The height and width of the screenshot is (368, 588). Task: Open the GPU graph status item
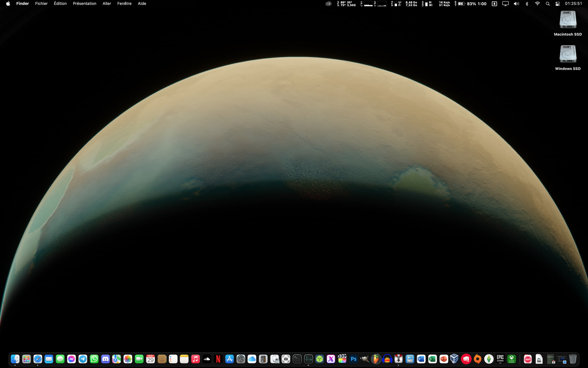point(380,4)
